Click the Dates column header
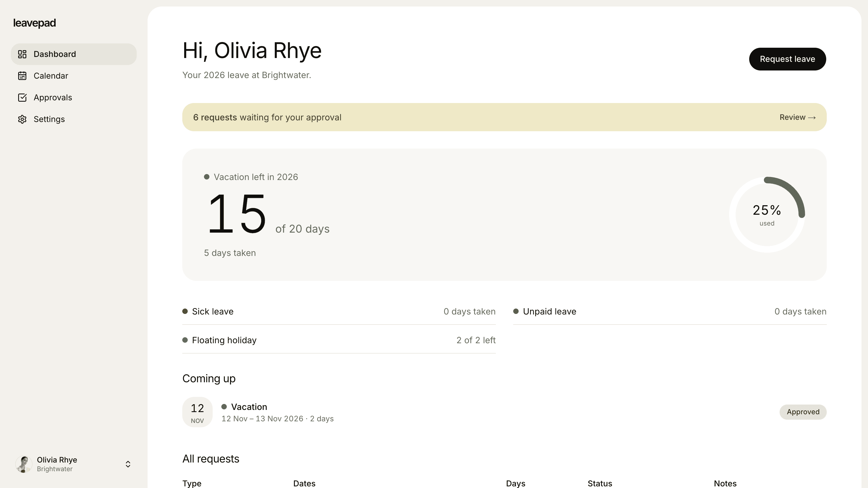 tap(304, 483)
